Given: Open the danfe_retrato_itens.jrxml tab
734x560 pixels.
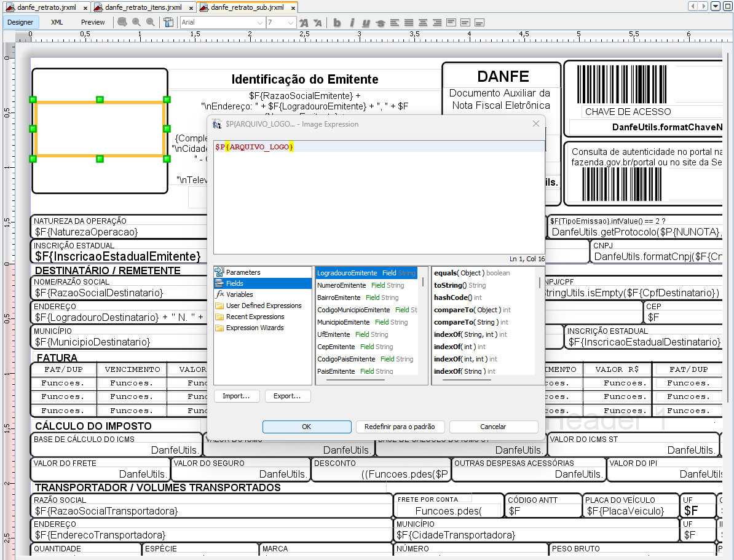Looking at the screenshot, I should point(143,7).
